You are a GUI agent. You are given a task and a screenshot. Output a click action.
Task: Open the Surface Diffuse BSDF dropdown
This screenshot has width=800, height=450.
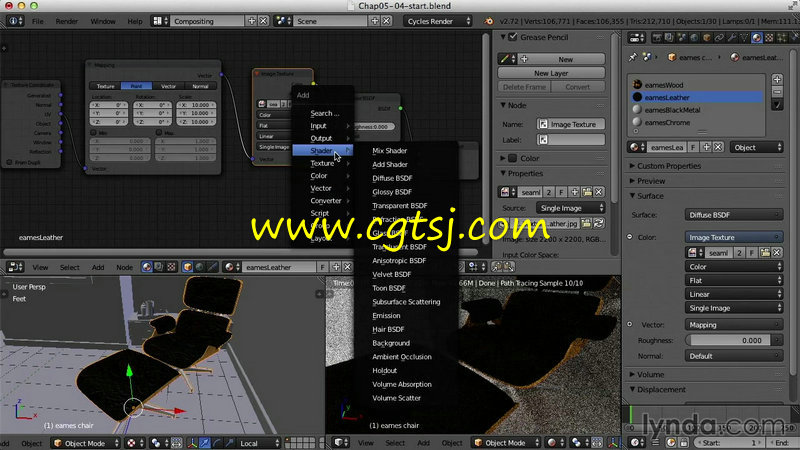point(734,215)
